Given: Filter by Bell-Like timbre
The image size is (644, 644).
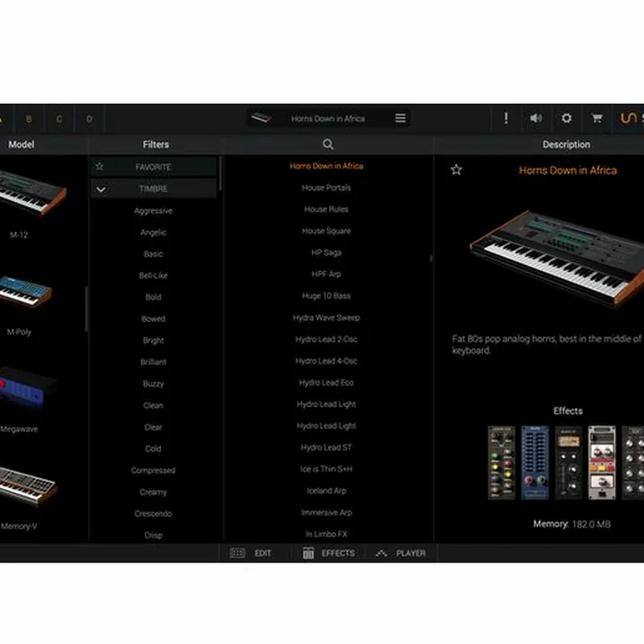Looking at the screenshot, I should coord(153,275).
